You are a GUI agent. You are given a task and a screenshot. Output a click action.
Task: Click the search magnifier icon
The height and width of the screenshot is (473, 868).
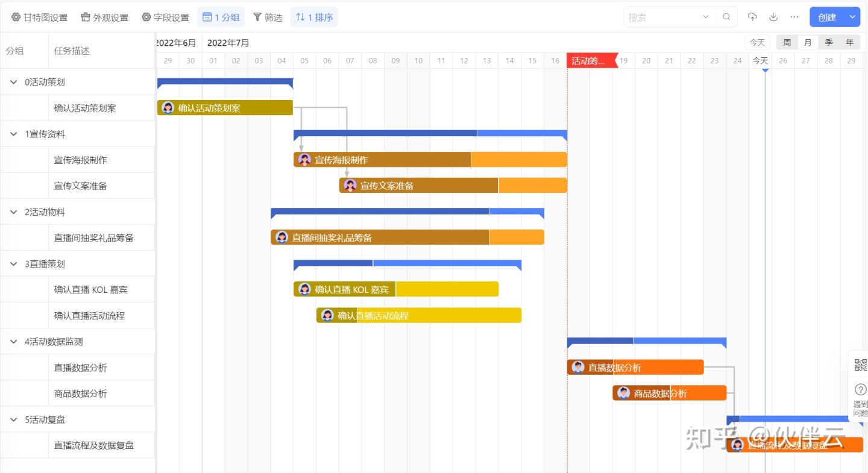tap(727, 17)
